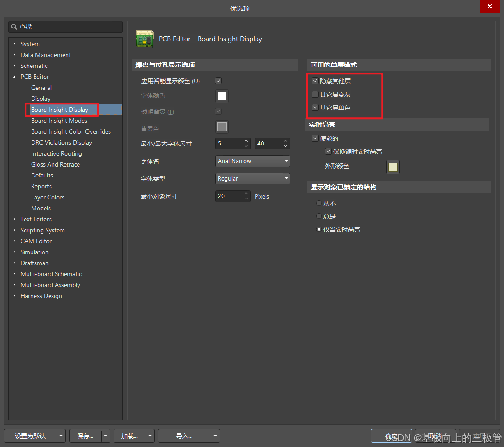504x447 pixels.
Task: Open the 字体名 Arial Narrow dropdown
Action: click(x=252, y=161)
